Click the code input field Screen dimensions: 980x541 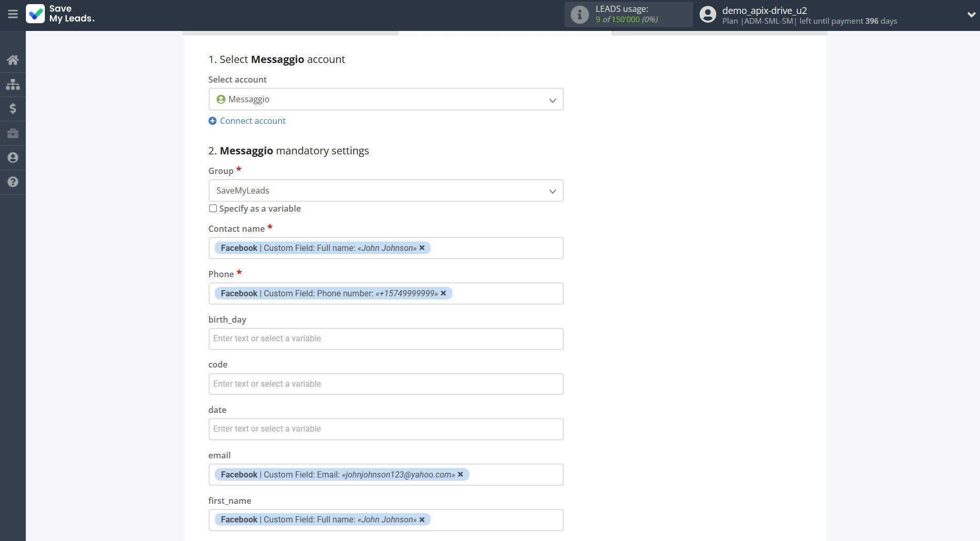[x=385, y=384]
